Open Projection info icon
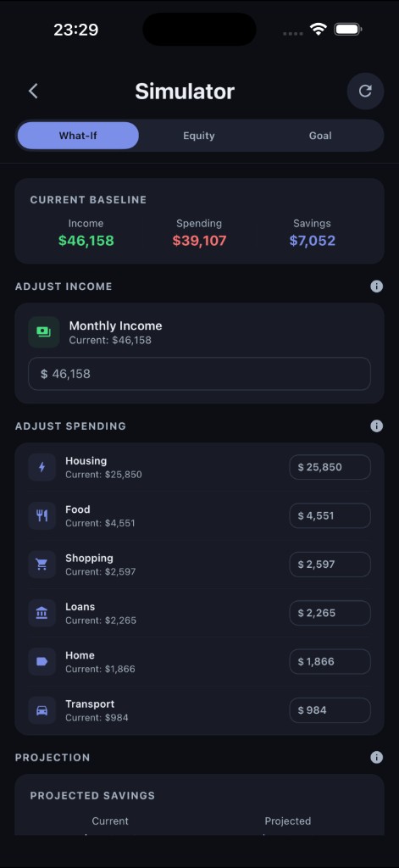 tap(376, 757)
